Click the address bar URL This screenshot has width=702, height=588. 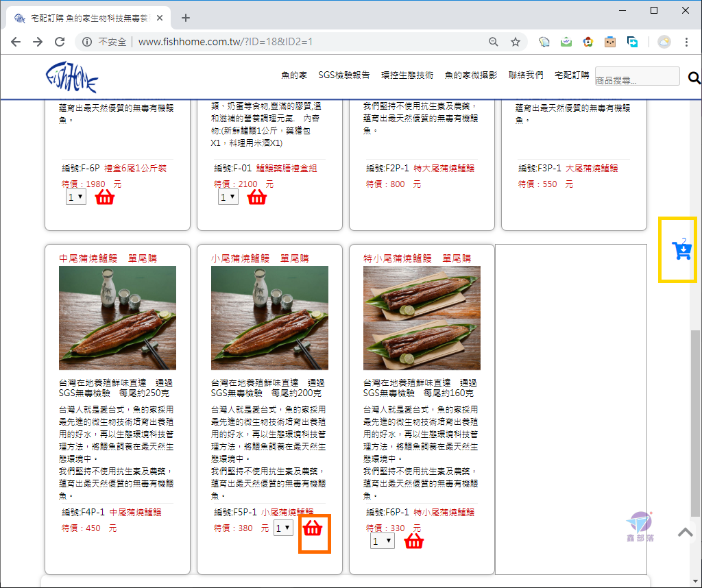coord(225,42)
